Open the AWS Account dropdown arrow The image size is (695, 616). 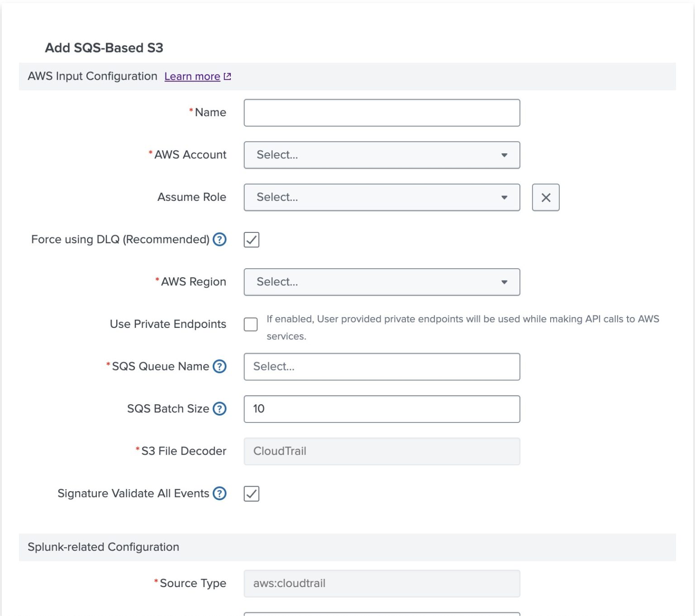pyautogui.click(x=504, y=155)
